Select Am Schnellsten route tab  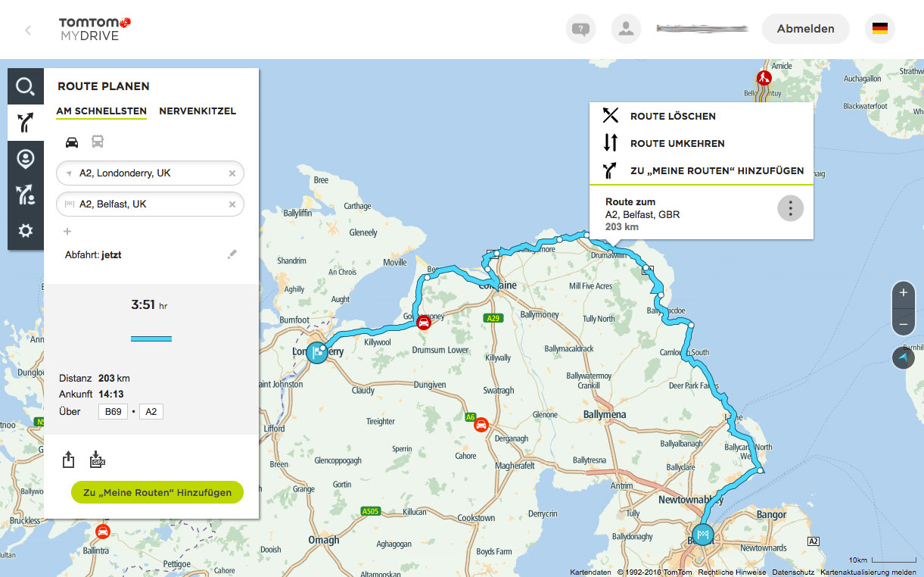[101, 111]
